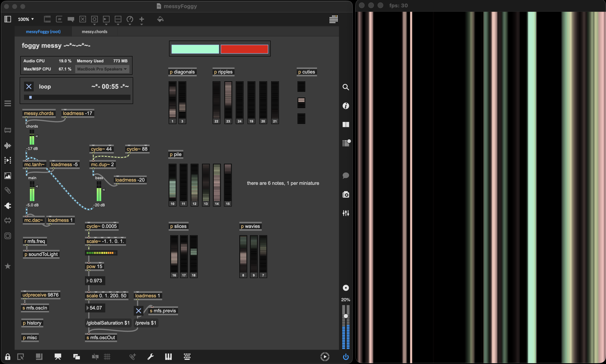606x364 pixels.
Task: Switch to the messyFoggy (root) tab
Action: [43, 31]
